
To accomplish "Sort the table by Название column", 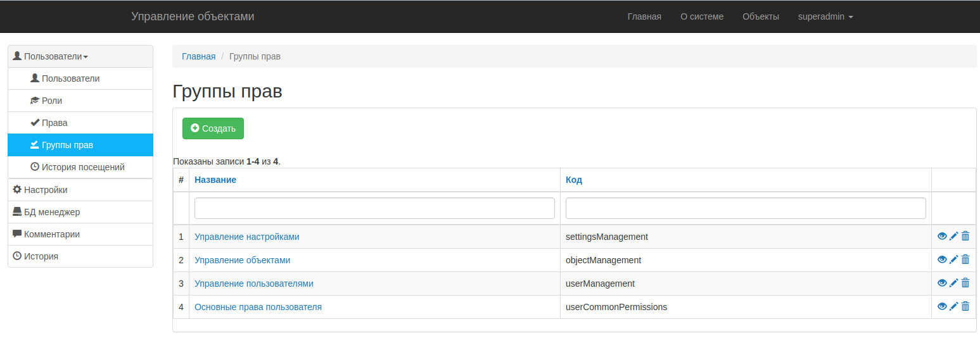I will click(x=215, y=180).
